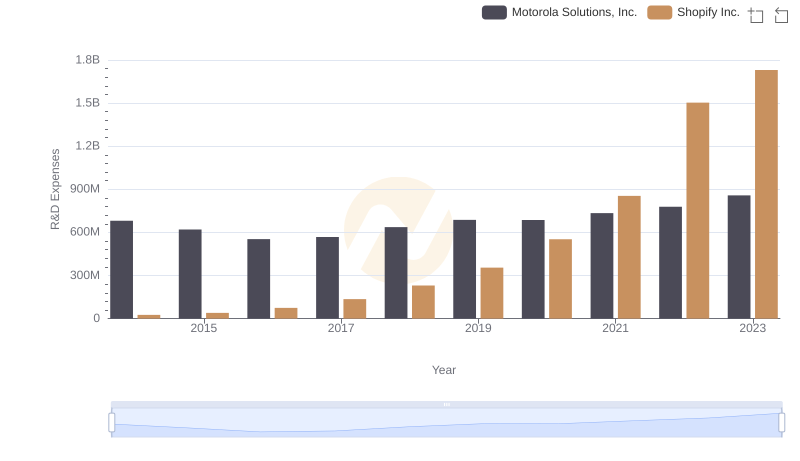Click the 2017 x-axis label
Screen dimensions: 800x461
pyautogui.click(x=341, y=328)
